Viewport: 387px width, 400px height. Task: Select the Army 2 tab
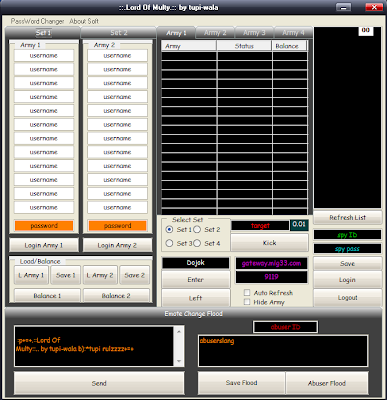tap(215, 33)
